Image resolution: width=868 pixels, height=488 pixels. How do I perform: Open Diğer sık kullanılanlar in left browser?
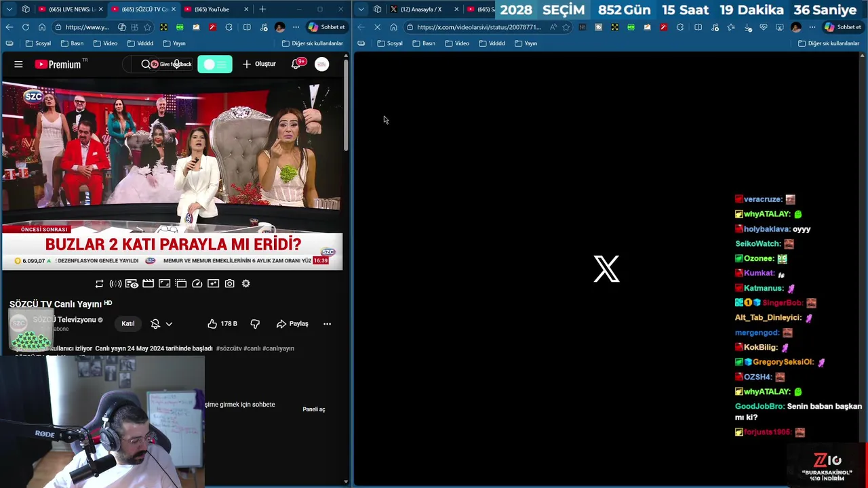coord(313,43)
